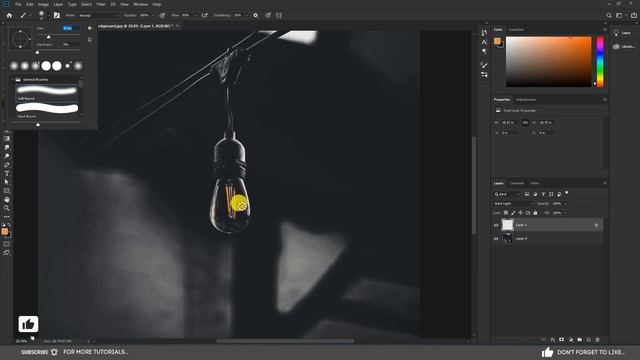Switch to the Swatches tab
The height and width of the screenshot is (360, 640).
click(x=516, y=30)
